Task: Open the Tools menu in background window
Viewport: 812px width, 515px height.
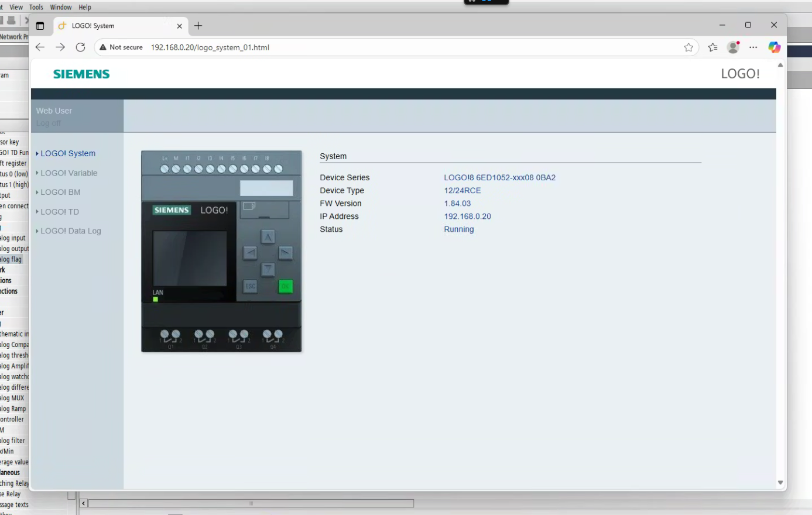Action: (x=36, y=7)
